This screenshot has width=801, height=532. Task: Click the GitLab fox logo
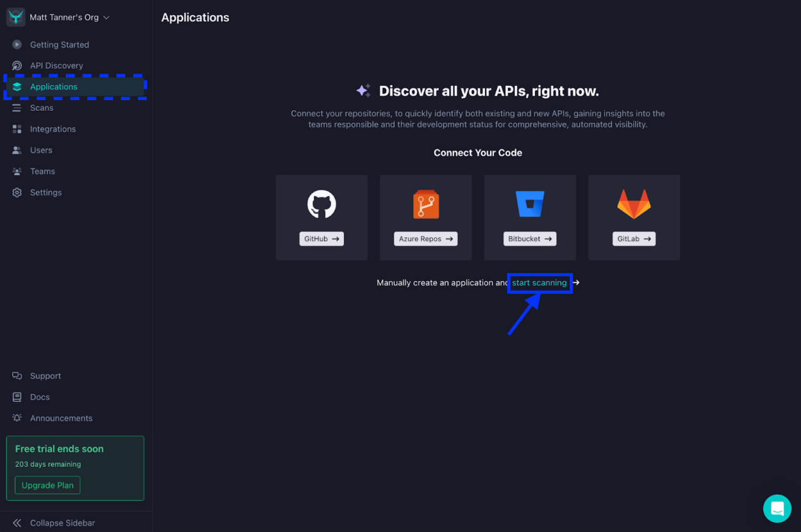[634, 203]
